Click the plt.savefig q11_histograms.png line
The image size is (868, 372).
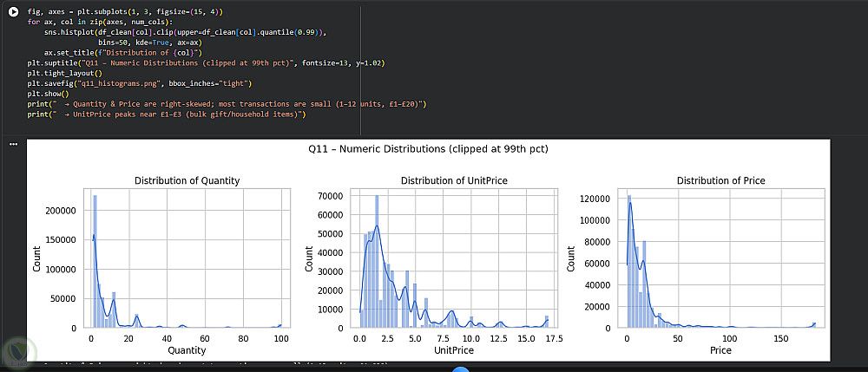pyautogui.click(x=140, y=83)
